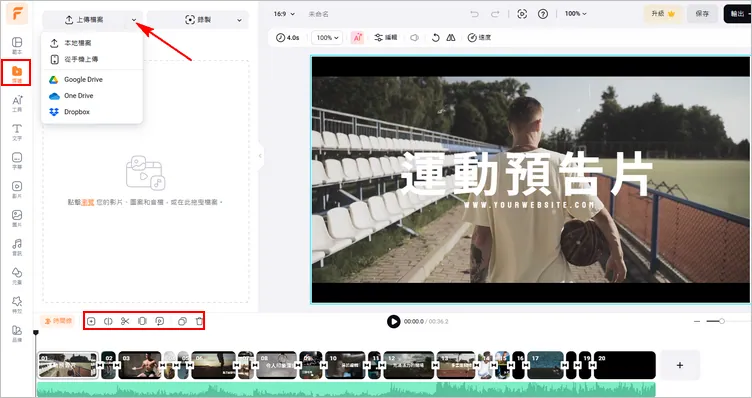Viewport: 752px width, 398px height.
Task: Click the add scene plus-square icon
Action: tap(92, 321)
